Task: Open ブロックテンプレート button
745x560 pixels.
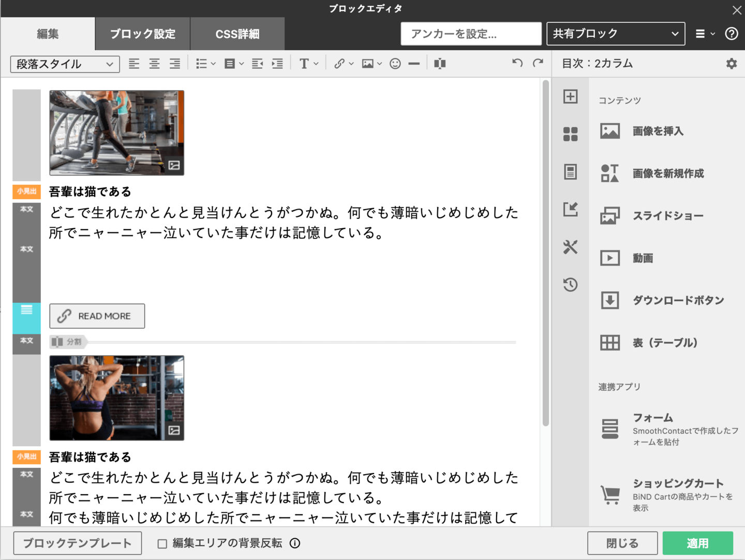Action: pos(78,543)
